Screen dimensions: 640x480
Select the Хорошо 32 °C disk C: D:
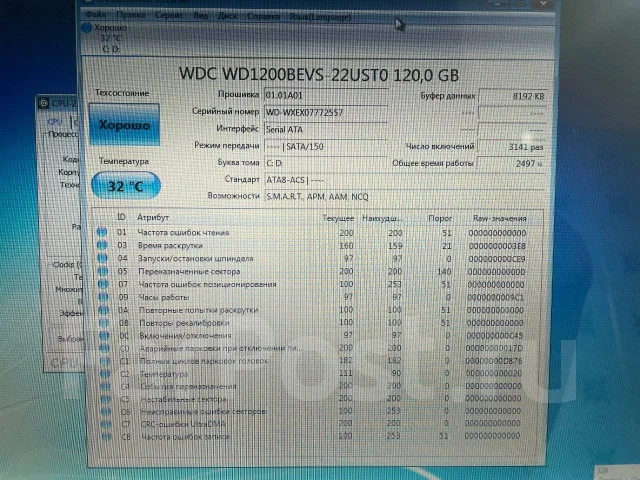coord(105,38)
